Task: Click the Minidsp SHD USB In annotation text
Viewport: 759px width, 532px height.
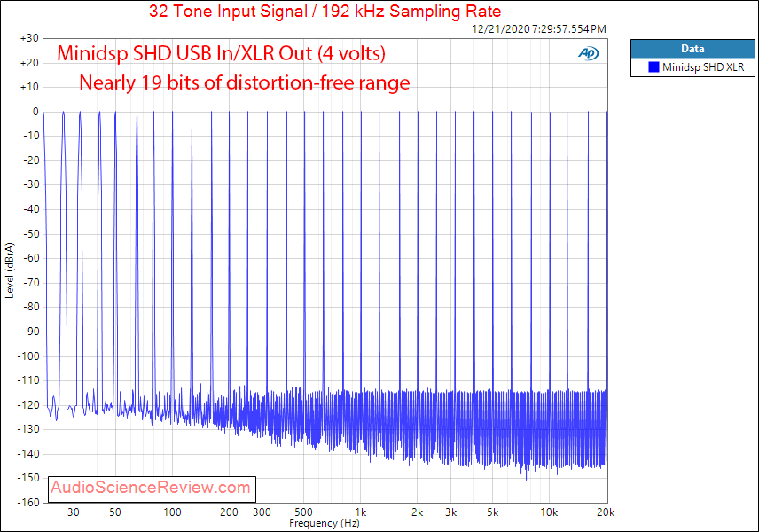Action: tap(221, 54)
